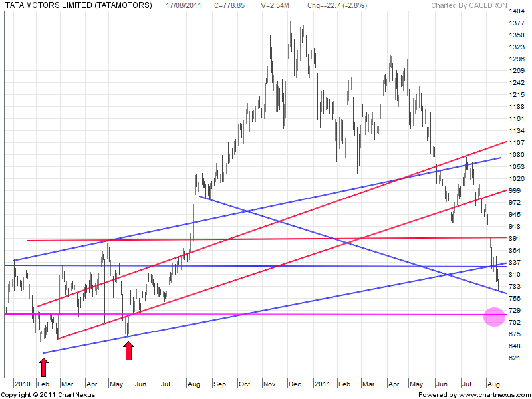Click the 1404 price level on axis
Image resolution: width=532 pixels, height=399 pixels.
pyautogui.click(x=516, y=12)
